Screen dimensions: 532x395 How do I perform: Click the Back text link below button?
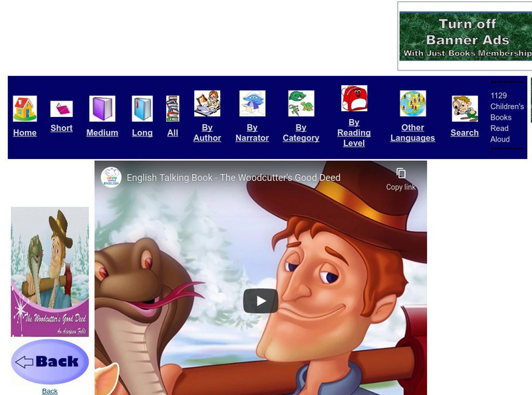pos(49,391)
